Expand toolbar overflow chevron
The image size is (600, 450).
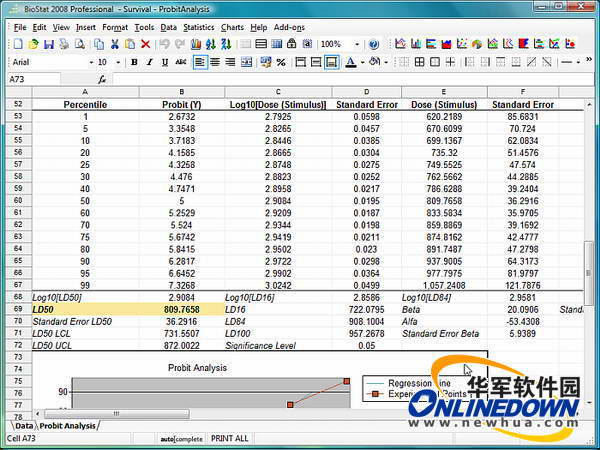click(589, 59)
